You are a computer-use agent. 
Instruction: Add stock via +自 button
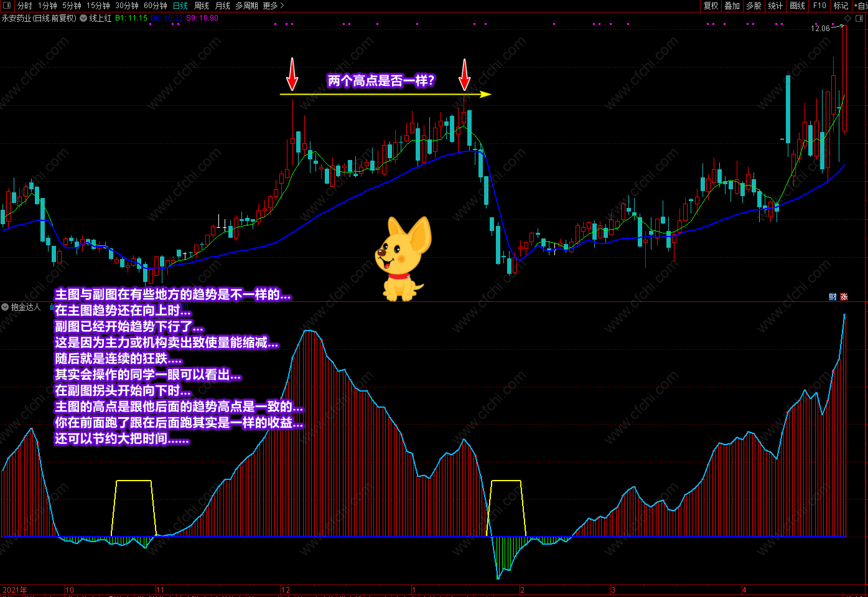click(861, 6)
